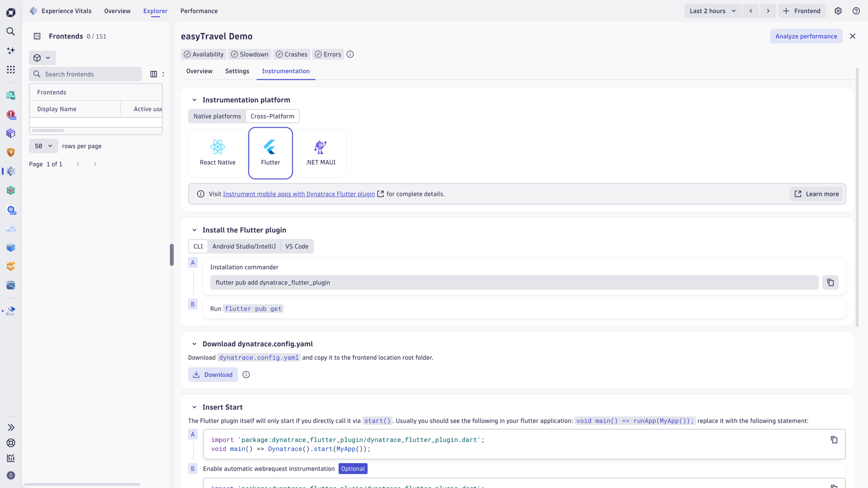Click the column settings icon

(x=154, y=74)
